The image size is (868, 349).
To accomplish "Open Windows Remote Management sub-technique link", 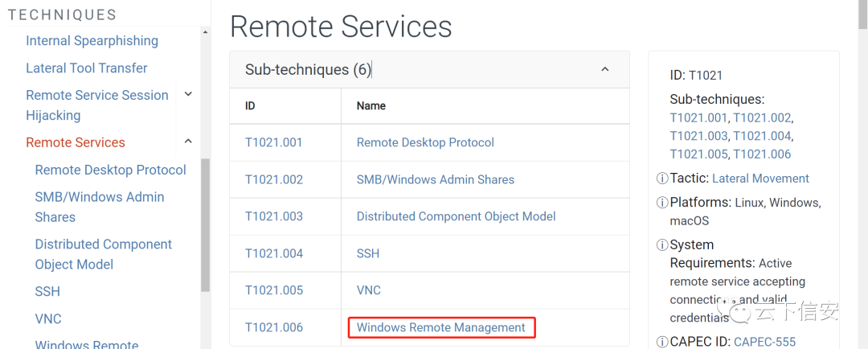I will tap(440, 327).
